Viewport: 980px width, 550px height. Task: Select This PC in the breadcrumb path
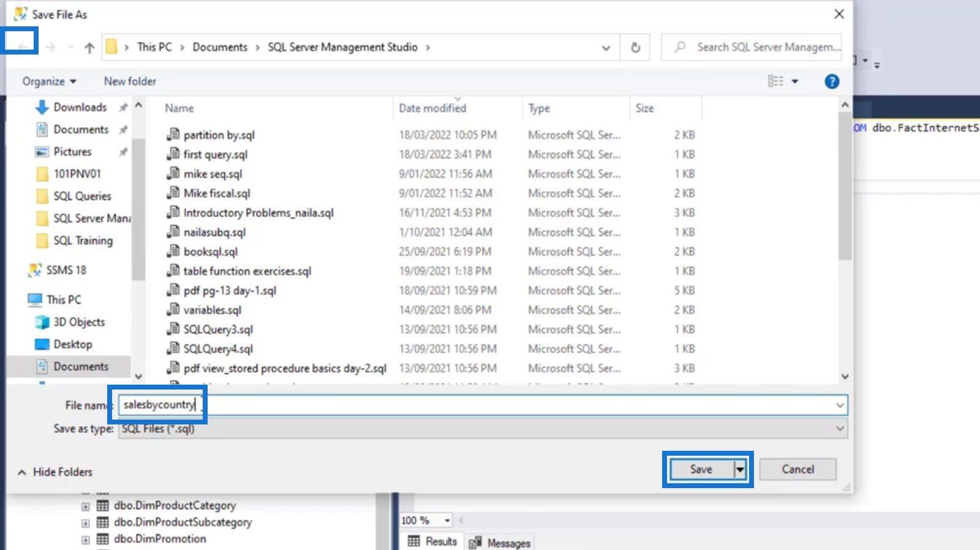tap(154, 47)
